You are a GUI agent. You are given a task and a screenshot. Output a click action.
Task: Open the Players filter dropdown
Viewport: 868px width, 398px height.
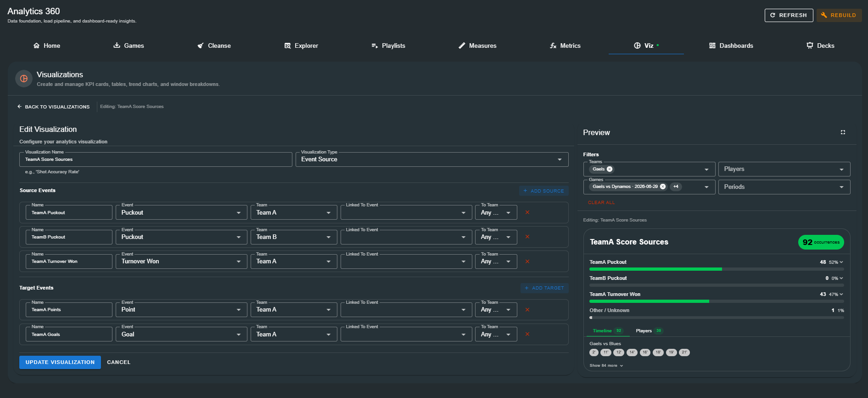784,169
